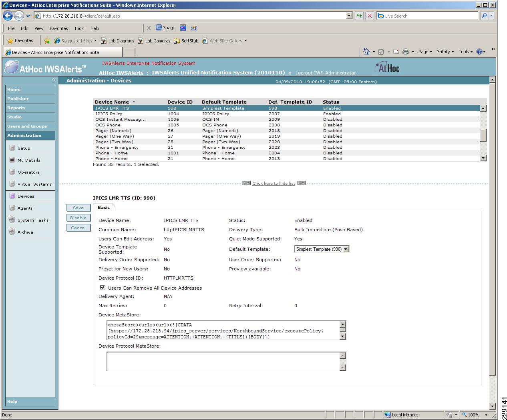Open the Web Slice Gallery dropdown
Viewport: 507px width, 420px height.
[x=245, y=41]
